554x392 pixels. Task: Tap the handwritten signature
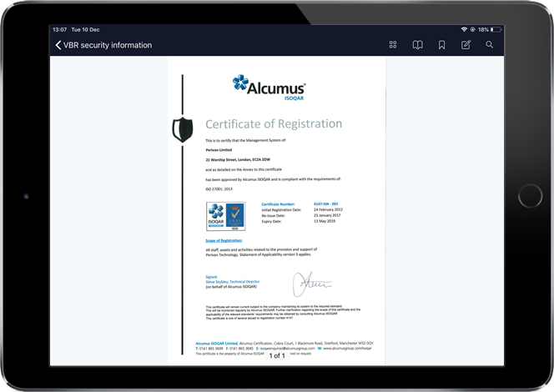[312, 284]
